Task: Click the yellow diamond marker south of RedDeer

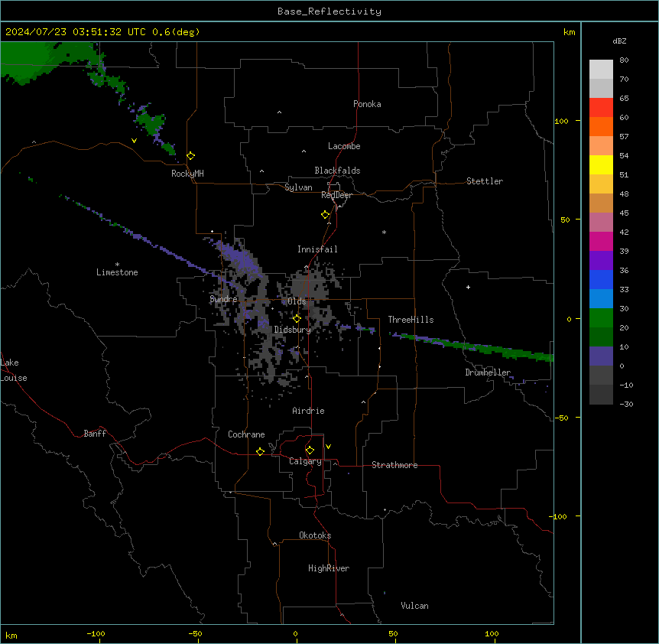Action: pos(326,215)
